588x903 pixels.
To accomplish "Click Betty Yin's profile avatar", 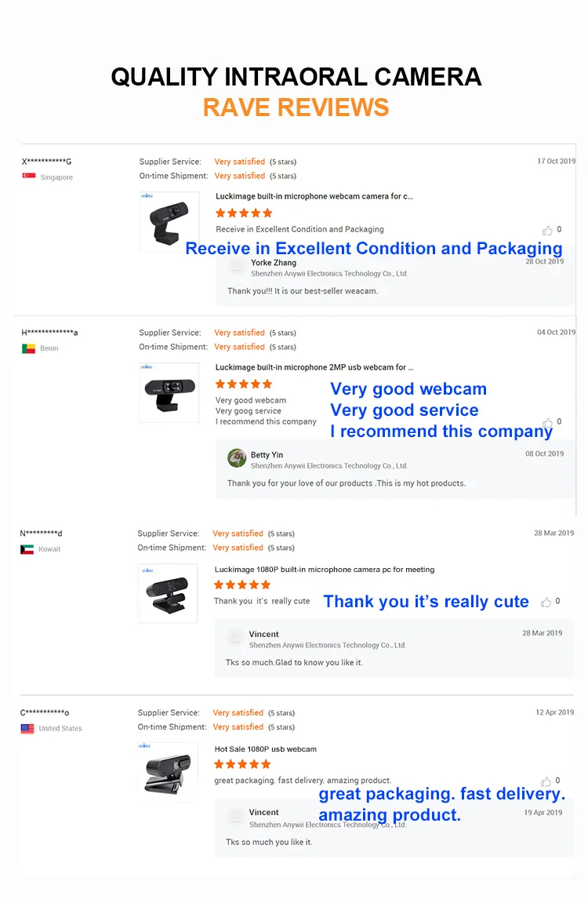I will coord(237,458).
